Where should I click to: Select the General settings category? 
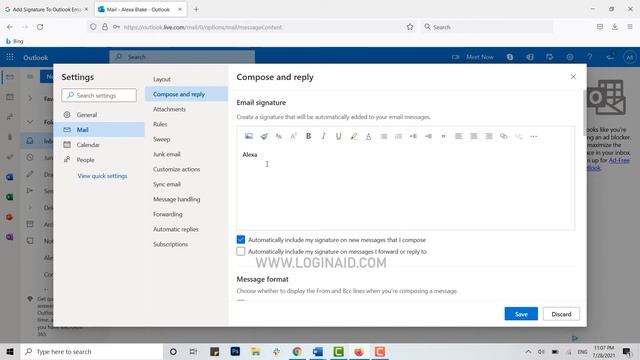[99, 115]
